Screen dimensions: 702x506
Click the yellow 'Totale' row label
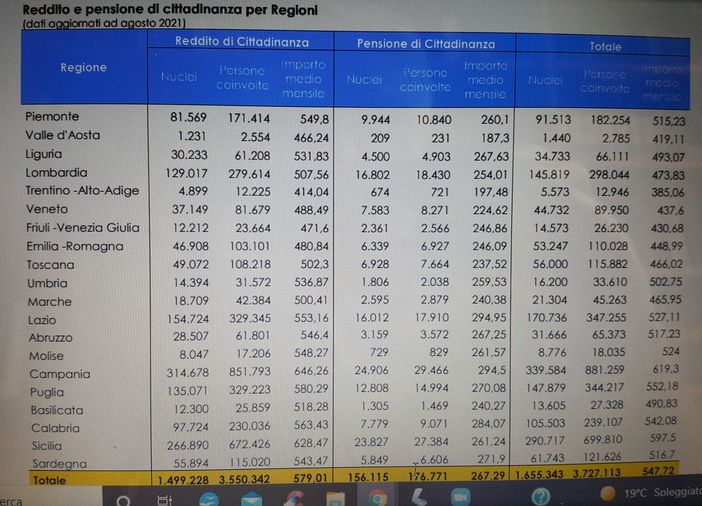[x=49, y=480]
